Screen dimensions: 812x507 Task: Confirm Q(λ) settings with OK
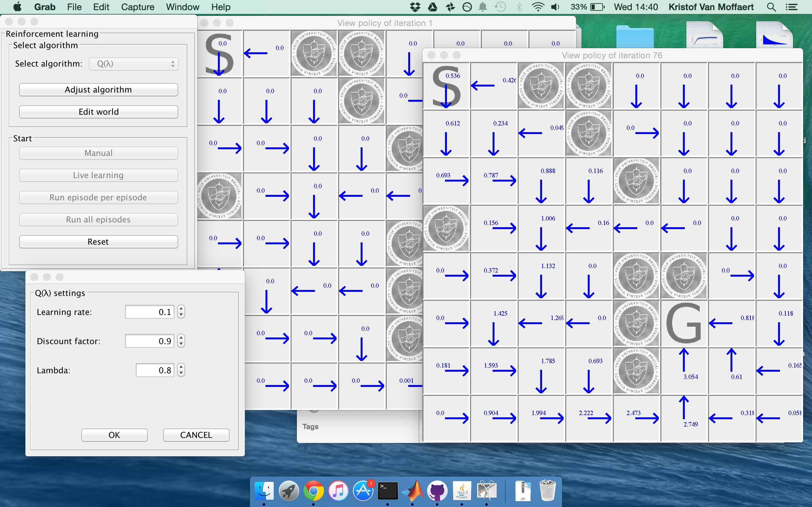point(114,435)
